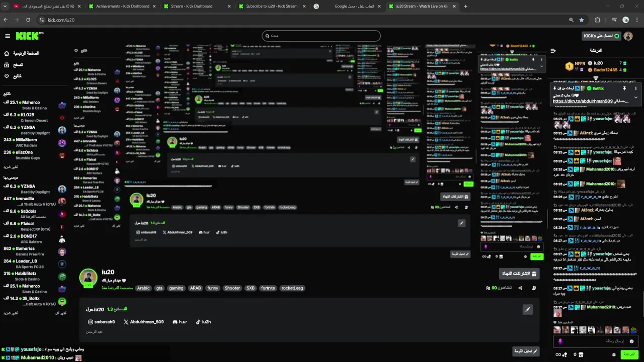Open pinned message three-dot options
Screen dimensions: 644x362
(635, 88)
